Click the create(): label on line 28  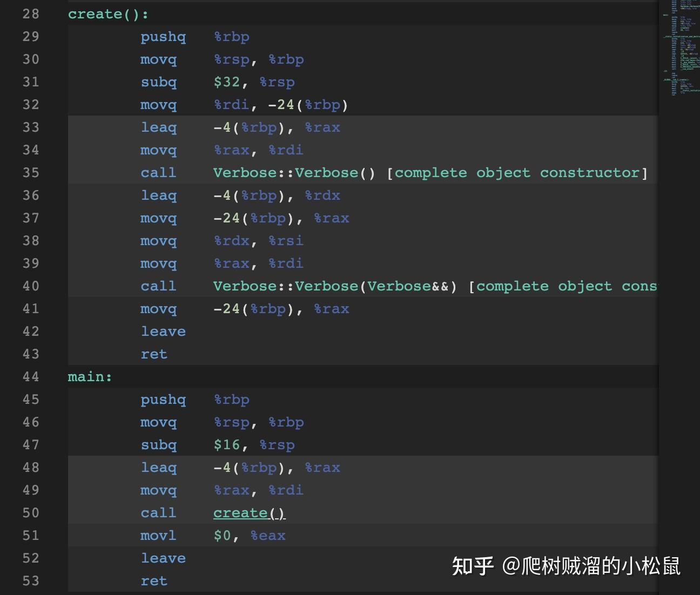108,14
